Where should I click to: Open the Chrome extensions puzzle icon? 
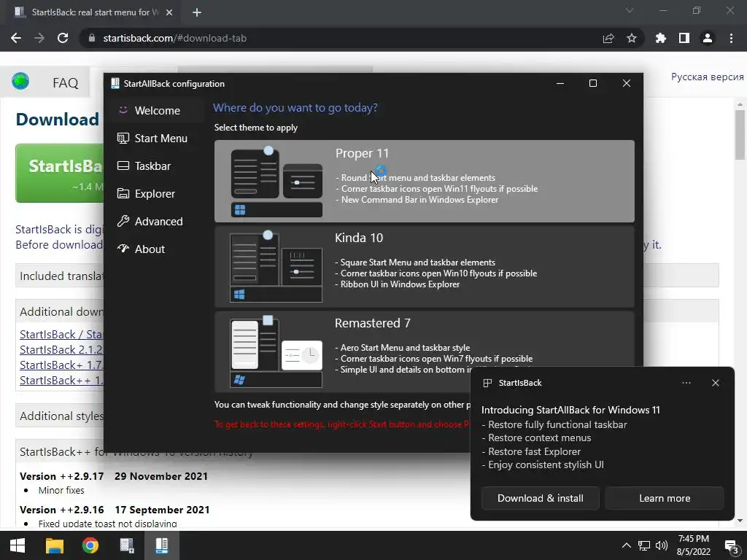click(660, 38)
